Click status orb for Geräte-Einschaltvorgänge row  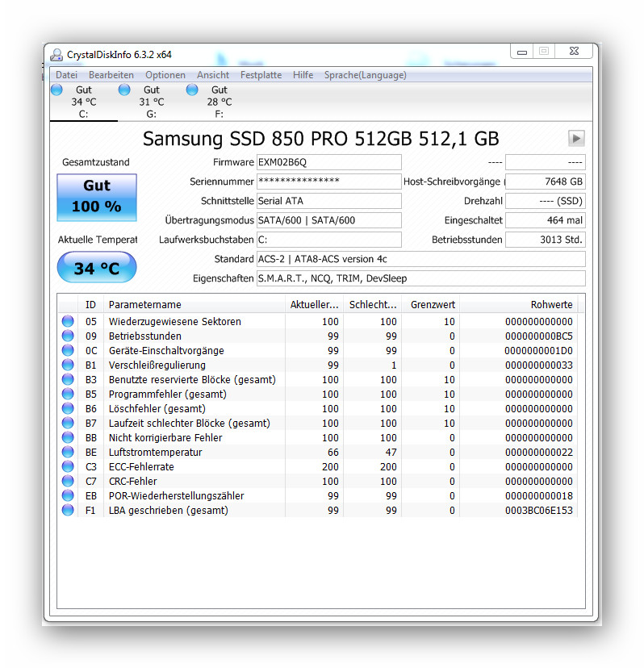click(68, 350)
